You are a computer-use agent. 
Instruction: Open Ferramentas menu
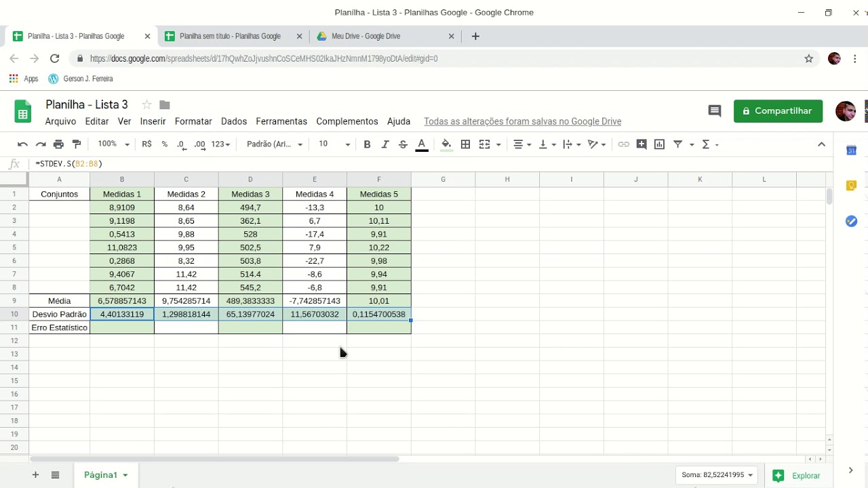[281, 121]
